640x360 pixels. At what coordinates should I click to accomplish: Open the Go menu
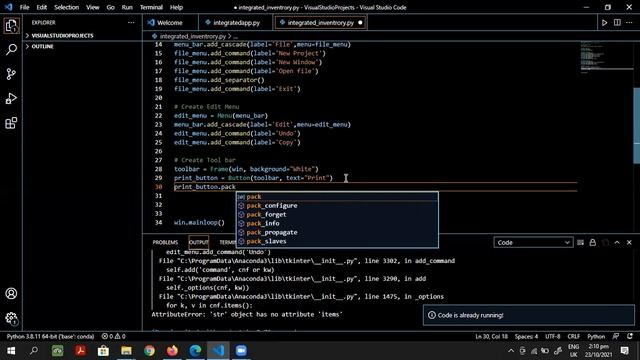(110, 7)
